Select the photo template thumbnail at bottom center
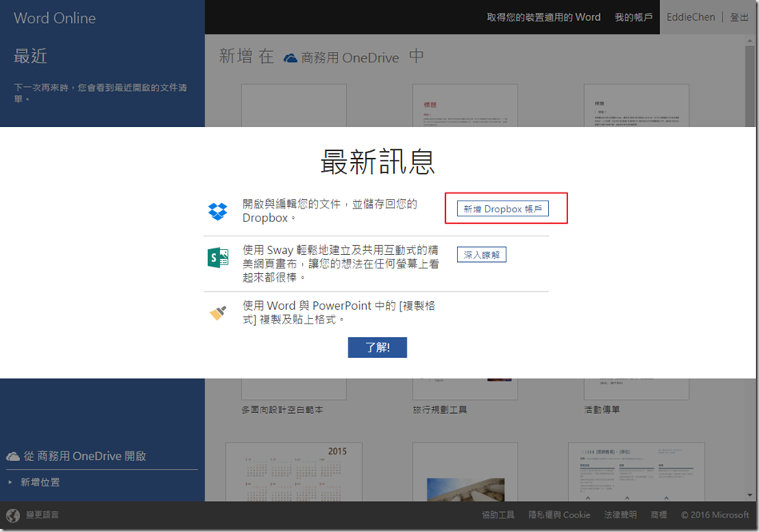 tap(465, 471)
